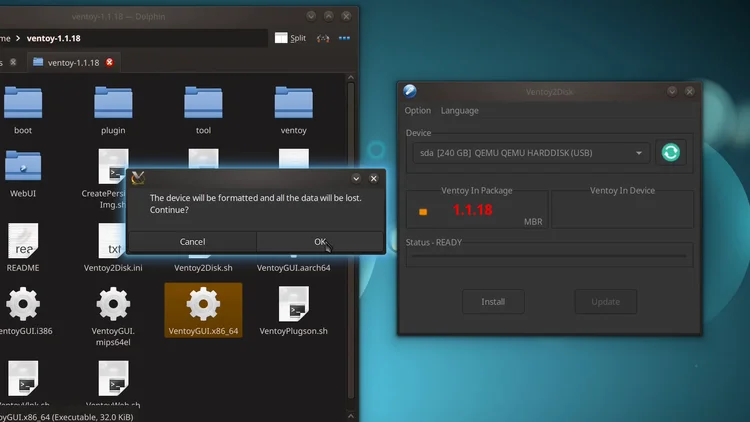Screen dimensions: 750x422
Task: Confirm formatting with OK button
Action: pos(320,242)
